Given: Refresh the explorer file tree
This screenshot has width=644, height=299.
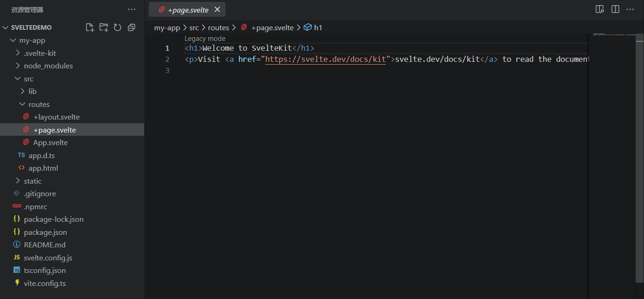Looking at the screenshot, I should point(118,27).
